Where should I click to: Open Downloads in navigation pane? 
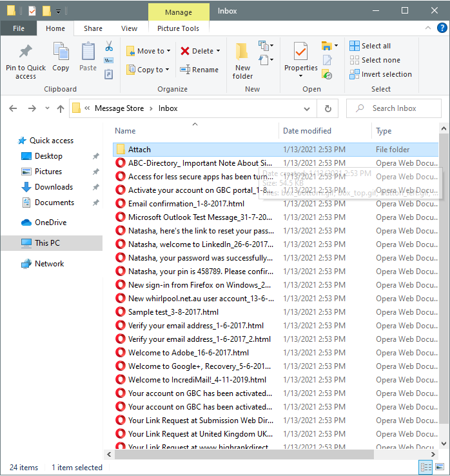(54, 187)
